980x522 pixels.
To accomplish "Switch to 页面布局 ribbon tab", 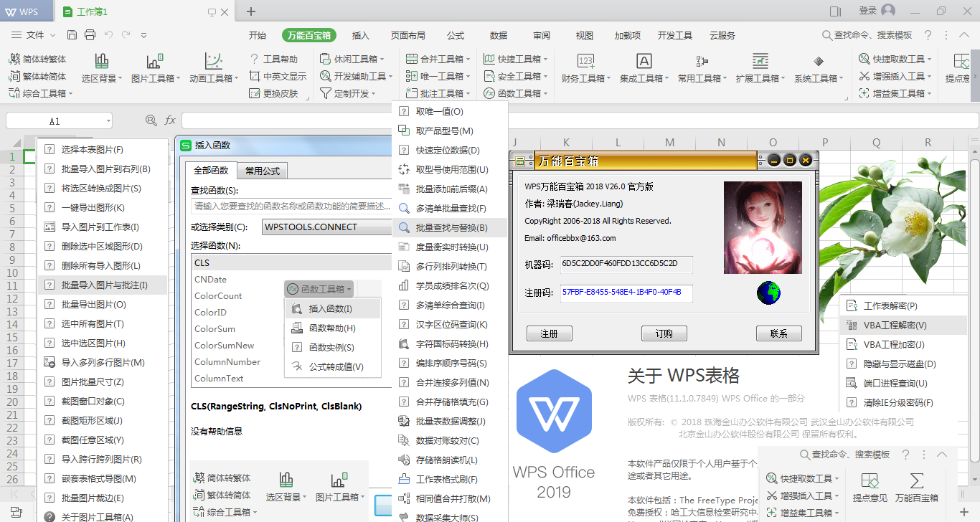I will click(x=407, y=35).
